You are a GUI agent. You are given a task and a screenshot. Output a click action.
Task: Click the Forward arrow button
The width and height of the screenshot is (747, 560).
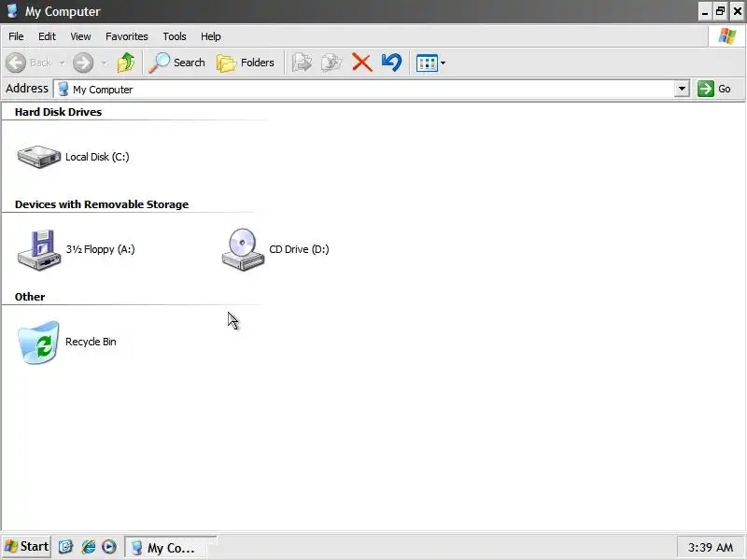pyautogui.click(x=83, y=63)
